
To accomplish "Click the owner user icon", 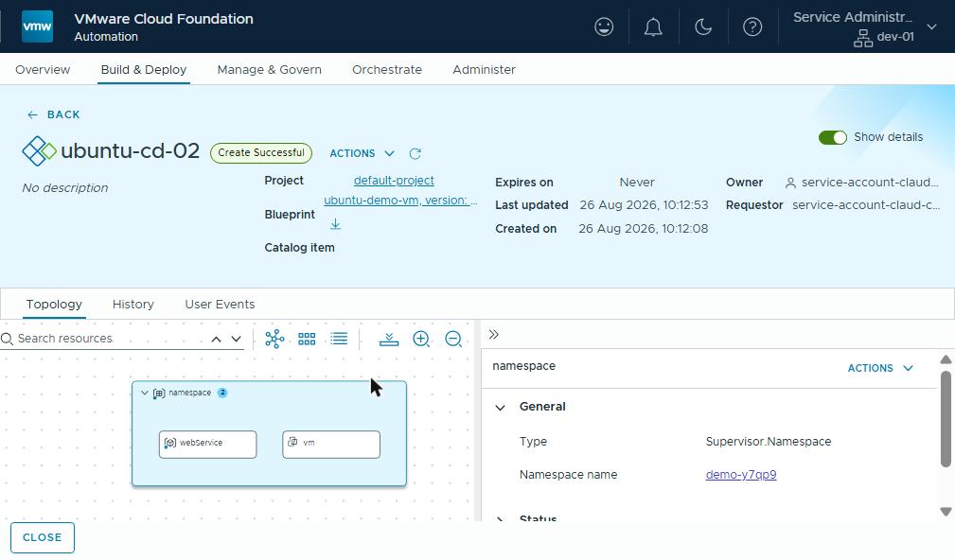I will click(x=790, y=183).
